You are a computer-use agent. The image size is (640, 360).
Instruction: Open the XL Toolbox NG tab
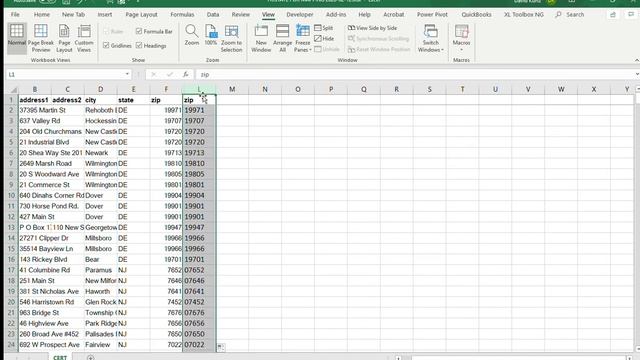coord(524,14)
